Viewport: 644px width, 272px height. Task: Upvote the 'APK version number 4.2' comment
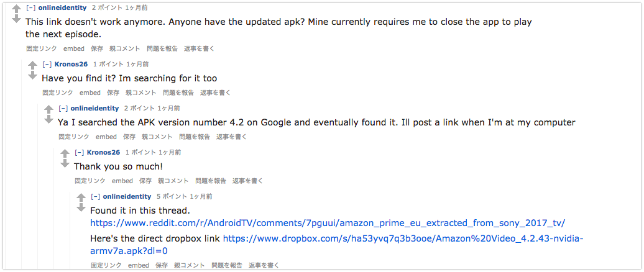[x=48, y=109]
